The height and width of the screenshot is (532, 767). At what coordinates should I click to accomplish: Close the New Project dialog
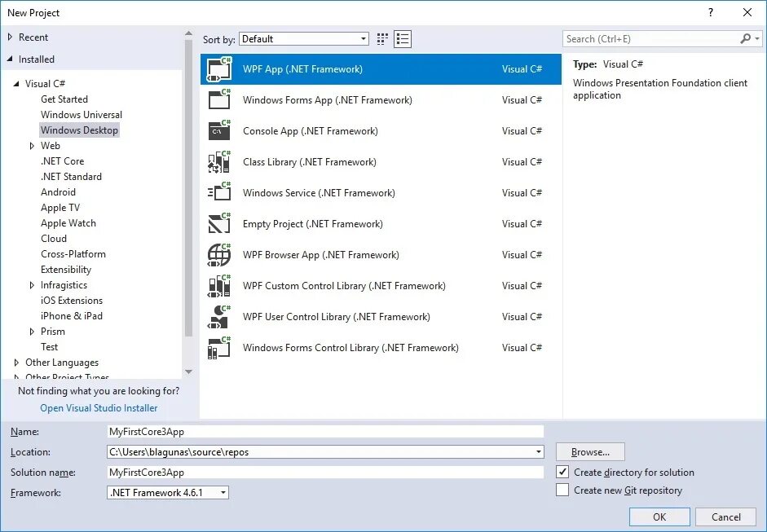[x=747, y=13]
